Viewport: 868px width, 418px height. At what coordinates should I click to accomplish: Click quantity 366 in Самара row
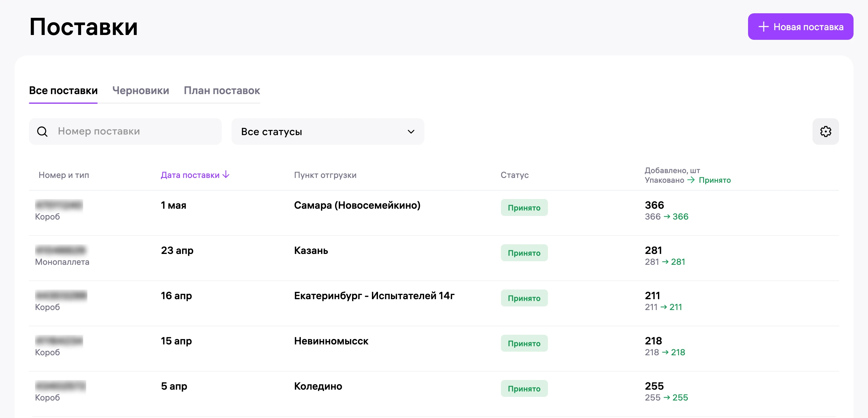(x=654, y=205)
